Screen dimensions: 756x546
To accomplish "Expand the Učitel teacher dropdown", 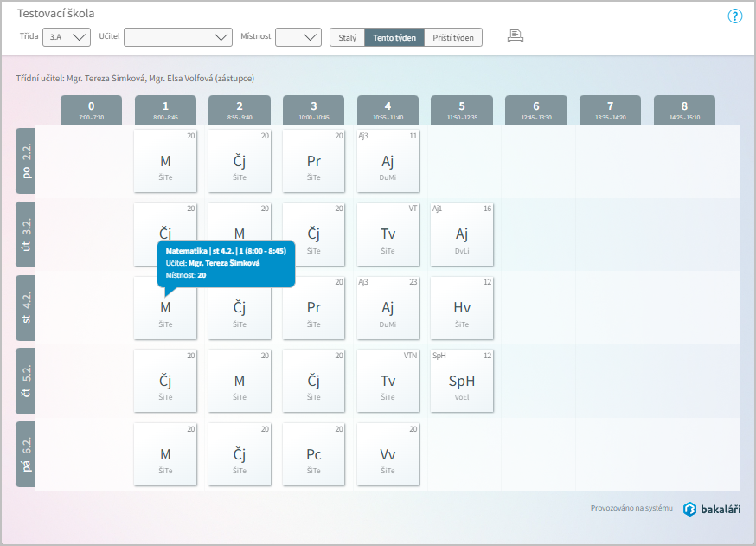I will coord(177,37).
